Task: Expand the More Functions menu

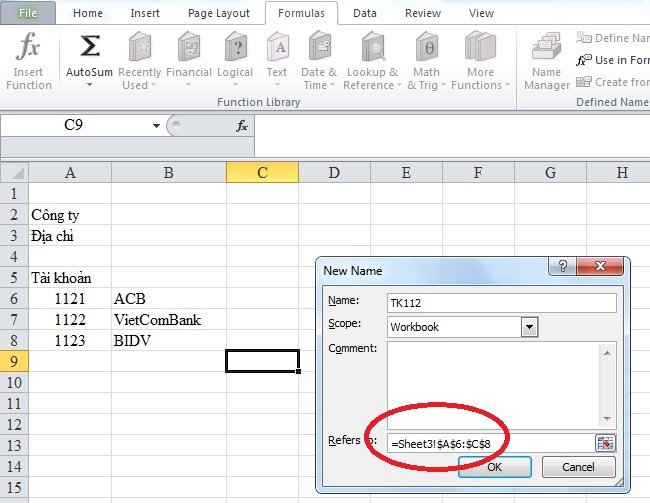Action: pos(480,60)
